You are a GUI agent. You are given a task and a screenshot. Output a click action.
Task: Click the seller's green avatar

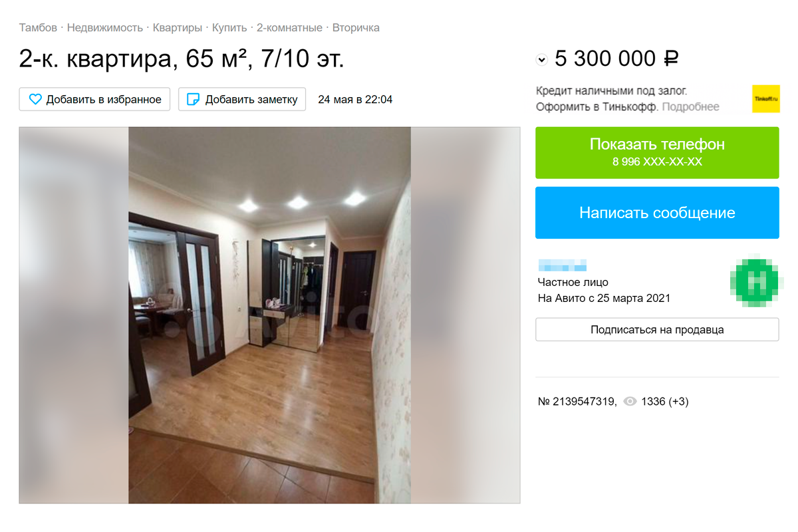click(755, 282)
